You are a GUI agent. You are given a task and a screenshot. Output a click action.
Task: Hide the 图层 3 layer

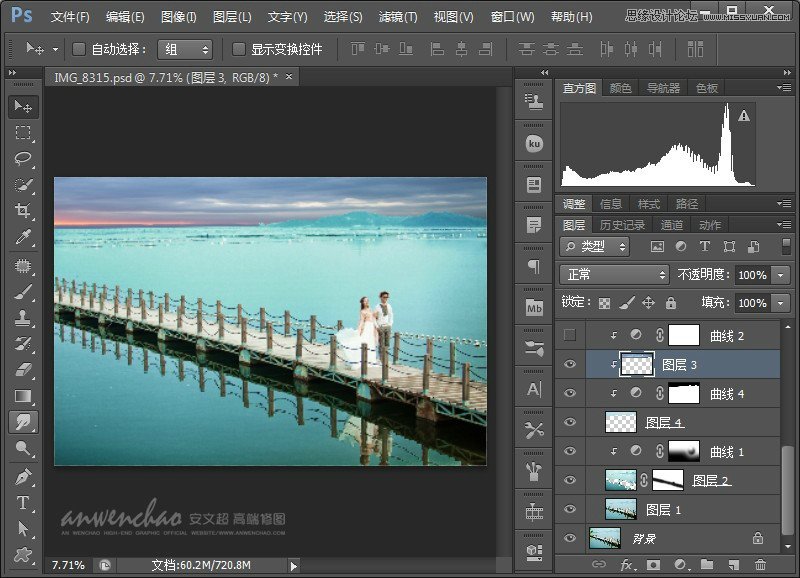pos(570,364)
